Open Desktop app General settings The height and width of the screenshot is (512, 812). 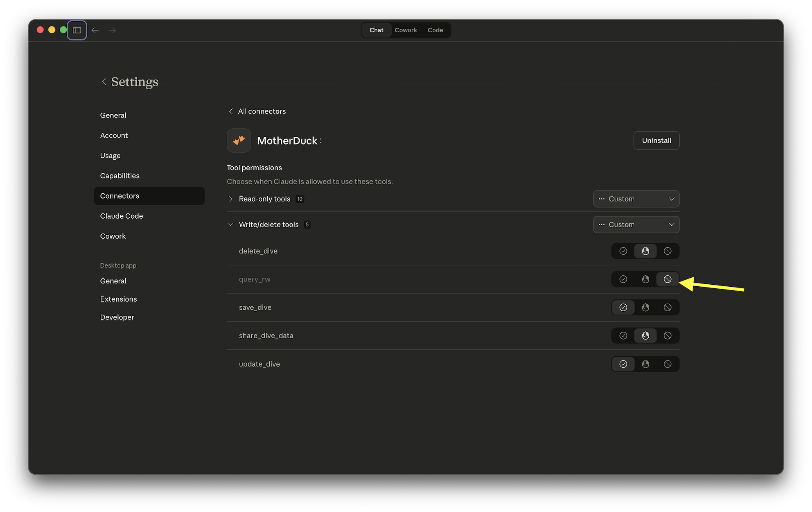pyautogui.click(x=113, y=281)
